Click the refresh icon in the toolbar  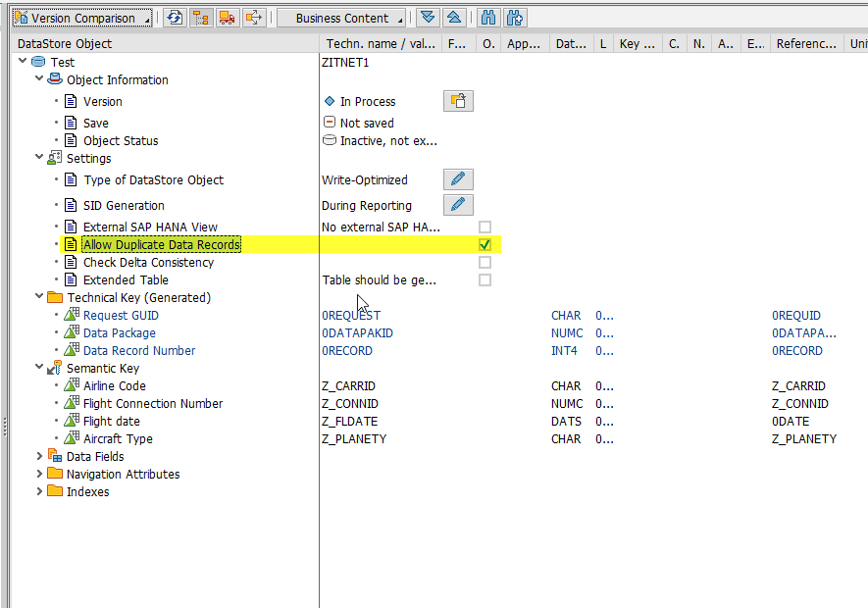(x=175, y=18)
